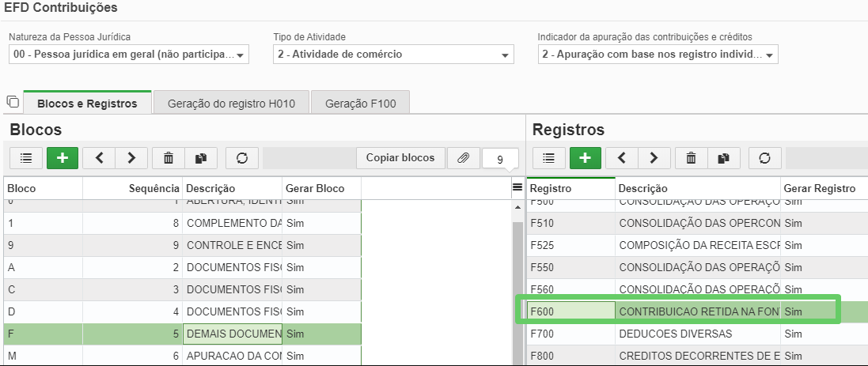Image resolution: width=868 pixels, height=366 pixels.
Task: Refresh the Blocos grid
Action: pos(242,158)
